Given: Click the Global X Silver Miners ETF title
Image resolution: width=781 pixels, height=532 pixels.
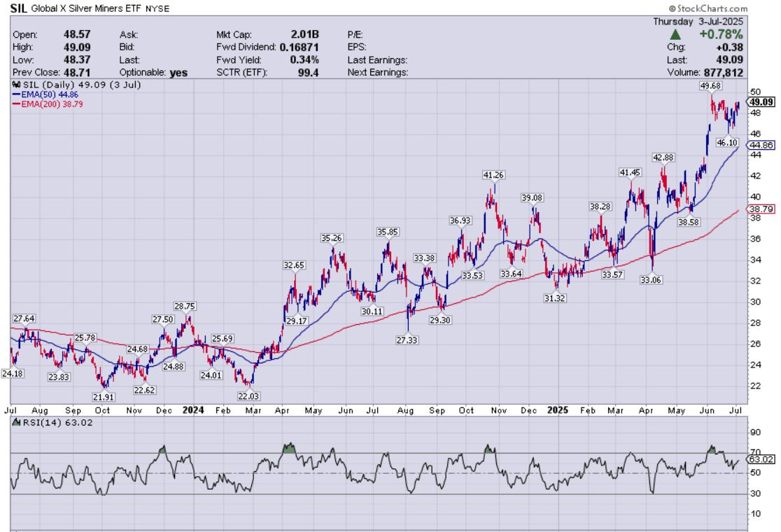Looking at the screenshot, I should [86, 8].
